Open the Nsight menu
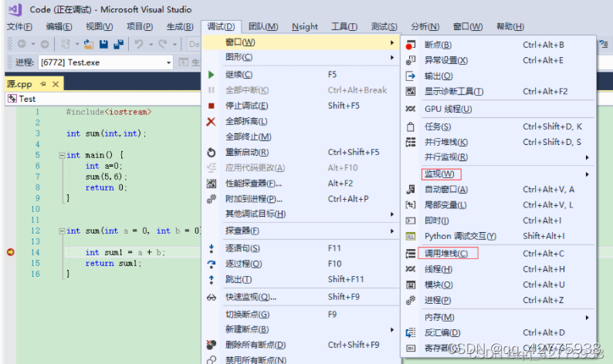Image resolution: width=613 pixels, height=364 pixels. click(305, 26)
